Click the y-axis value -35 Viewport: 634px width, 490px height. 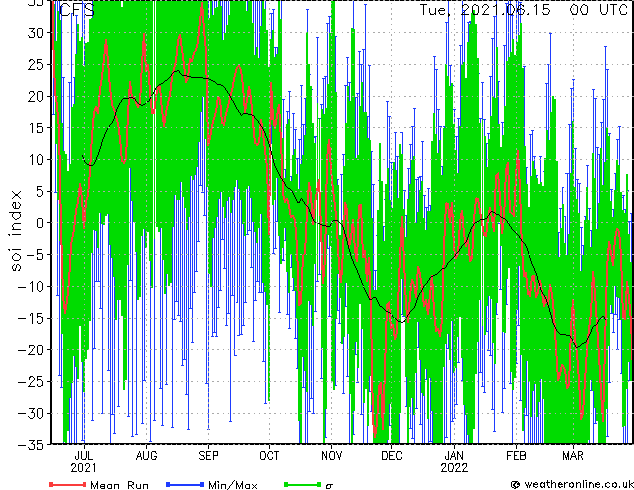(x=31, y=445)
